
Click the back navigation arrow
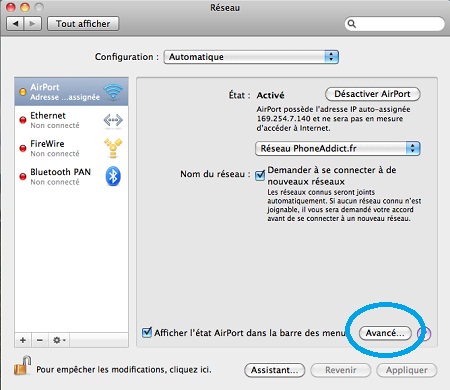(x=15, y=24)
